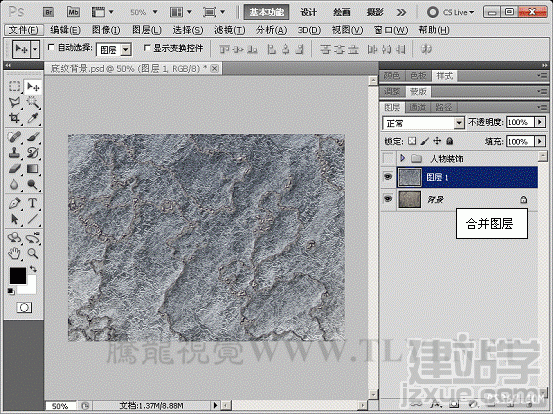553x414 pixels.
Task: Expand the 人物装饰 layer group
Action: (x=402, y=158)
